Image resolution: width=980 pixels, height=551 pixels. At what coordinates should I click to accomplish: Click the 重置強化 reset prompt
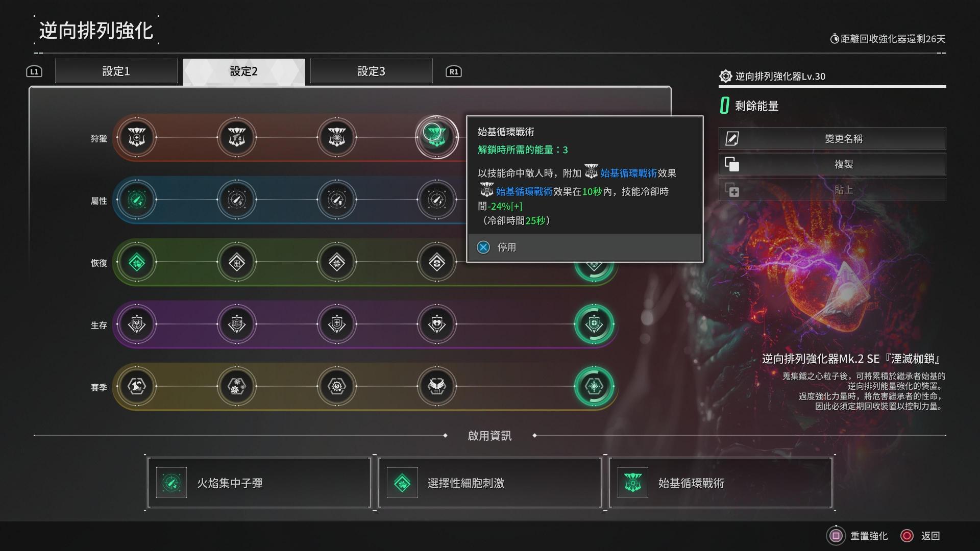pyautogui.click(x=857, y=536)
